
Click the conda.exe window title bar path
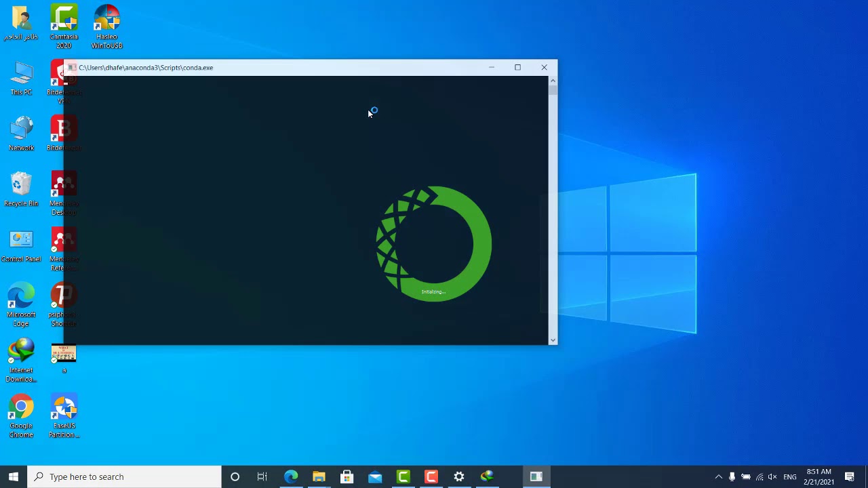tap(146, 67)
